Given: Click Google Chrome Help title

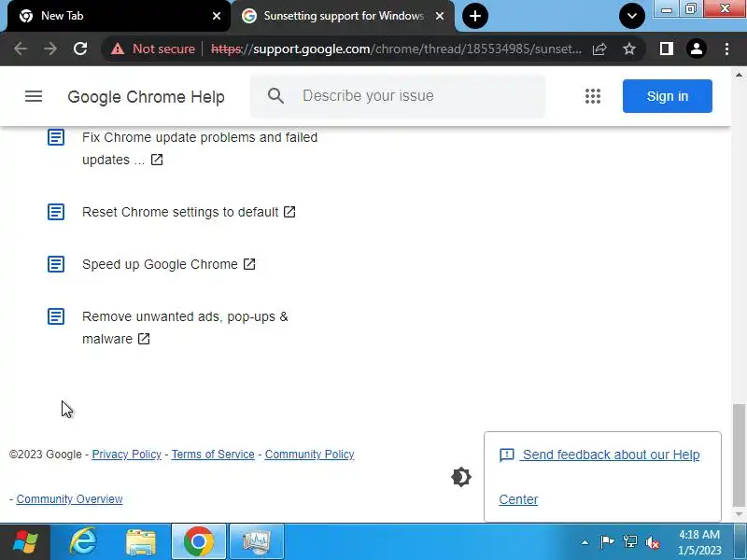Looking at the screenshot, I should (146, 97).
